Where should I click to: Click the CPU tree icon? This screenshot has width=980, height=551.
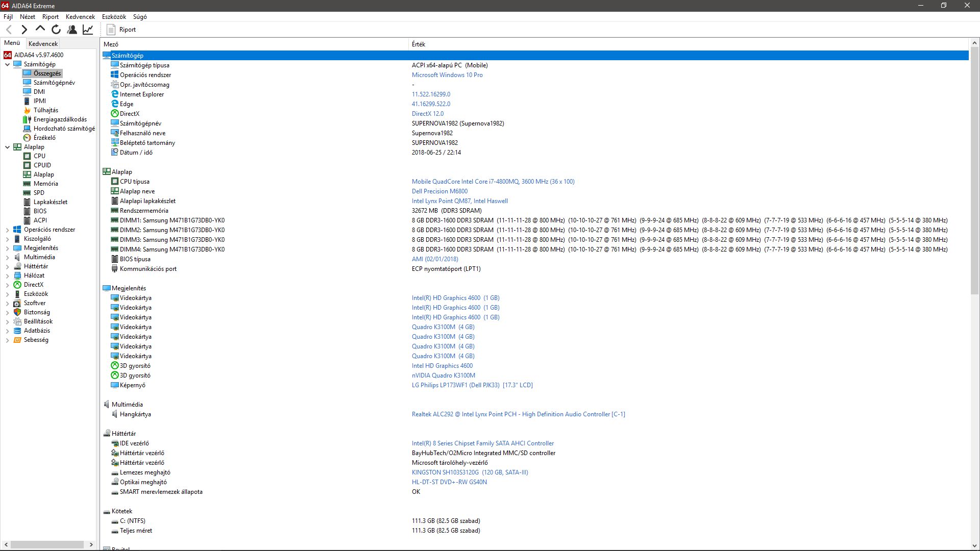tap(27, 156)
